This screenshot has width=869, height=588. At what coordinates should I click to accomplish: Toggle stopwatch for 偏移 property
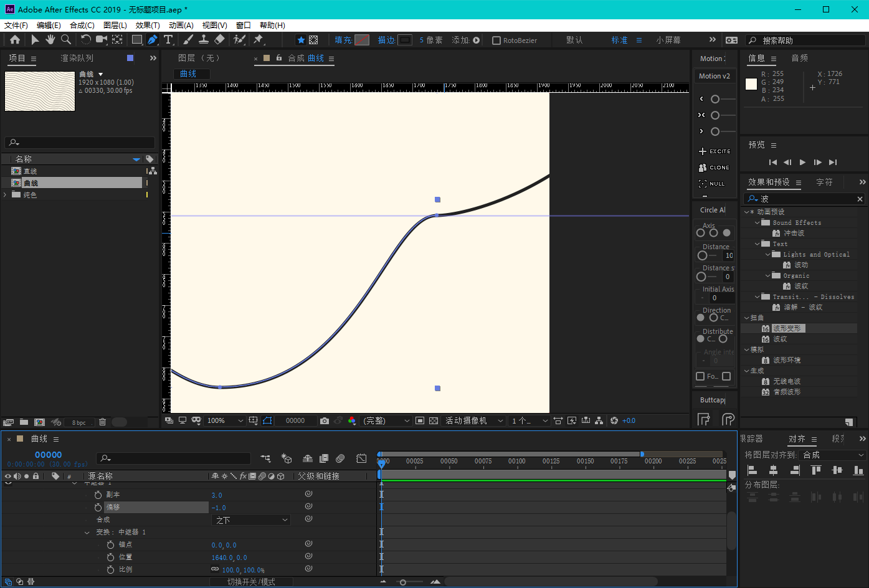tap(98, 508)
